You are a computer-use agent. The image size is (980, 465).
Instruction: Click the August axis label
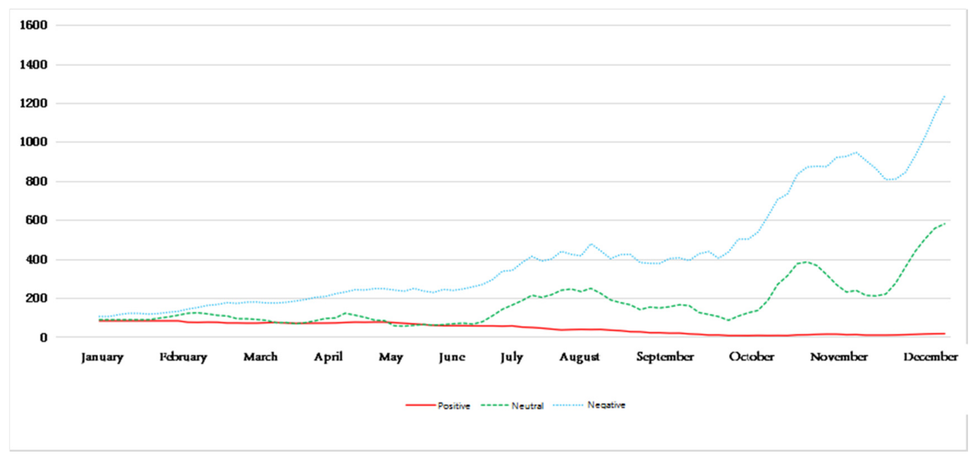[x=579, y=357]
